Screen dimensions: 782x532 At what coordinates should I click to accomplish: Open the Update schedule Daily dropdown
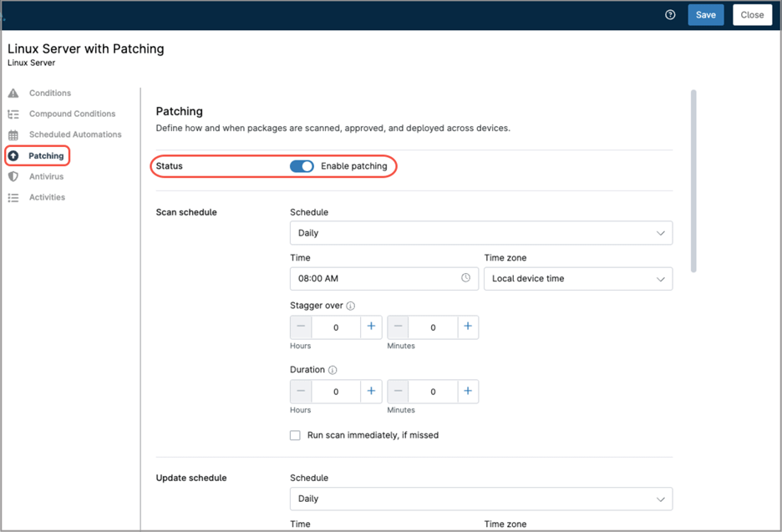coord(481,499)
